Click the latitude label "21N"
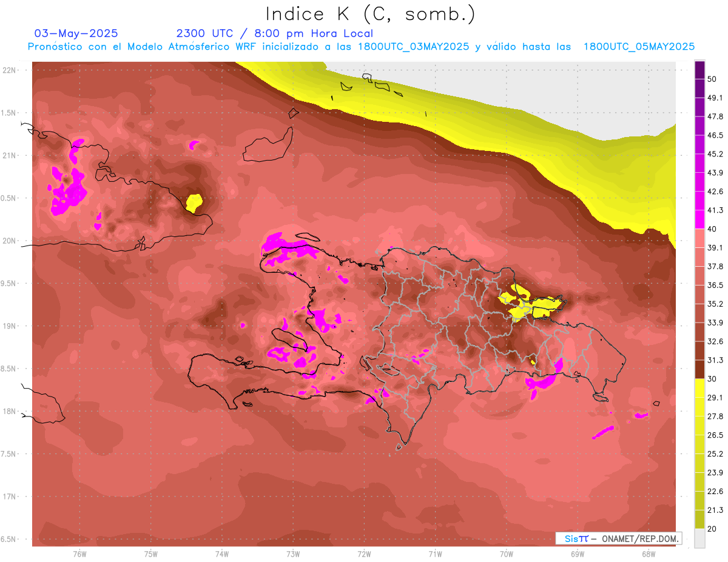The height and width of the screenshot is (562, 728). pyautogui.click(x=9, y=155)
